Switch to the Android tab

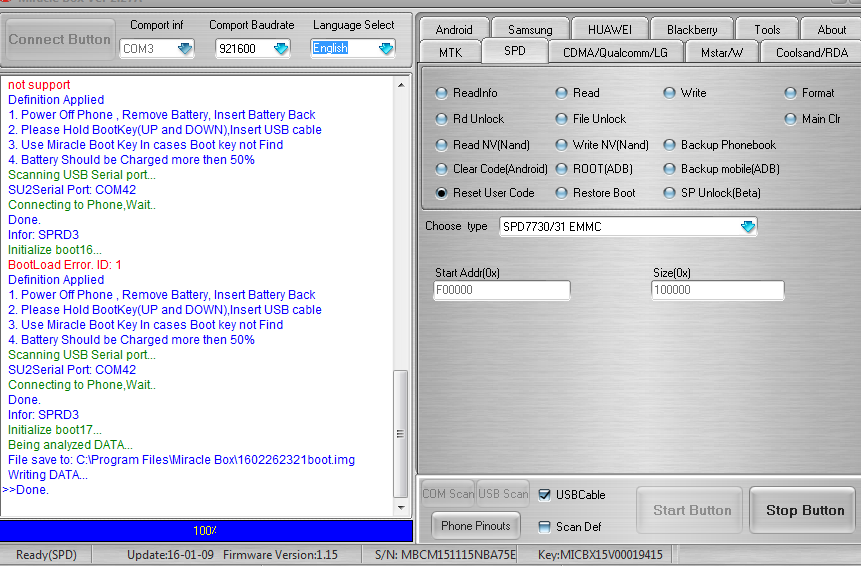454,30
